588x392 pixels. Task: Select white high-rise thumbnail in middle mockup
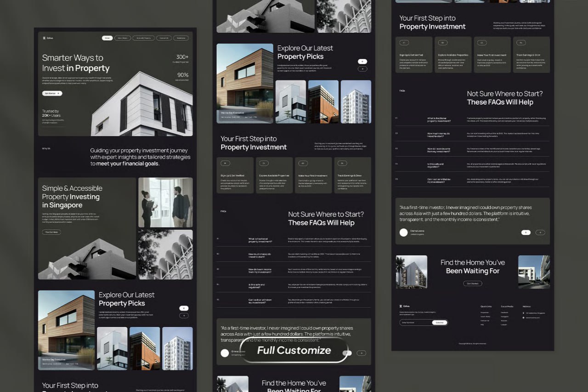(356, 102)
